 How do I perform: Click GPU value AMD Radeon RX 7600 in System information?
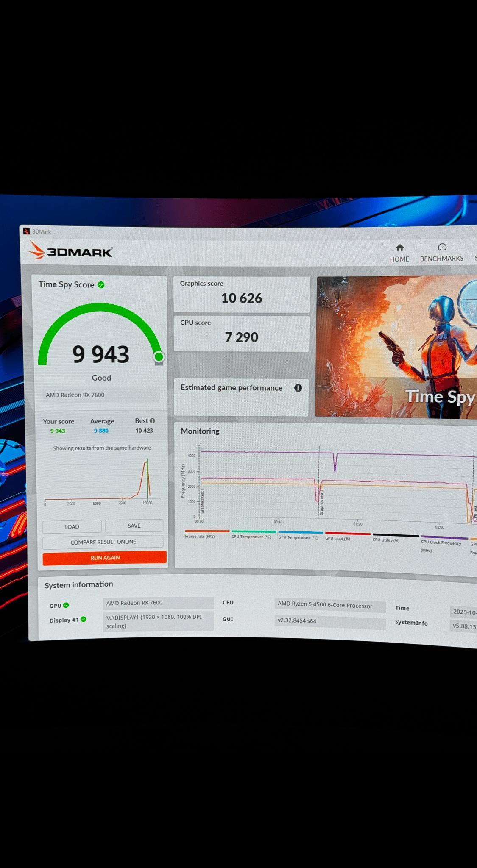click(x=158, y=603)
